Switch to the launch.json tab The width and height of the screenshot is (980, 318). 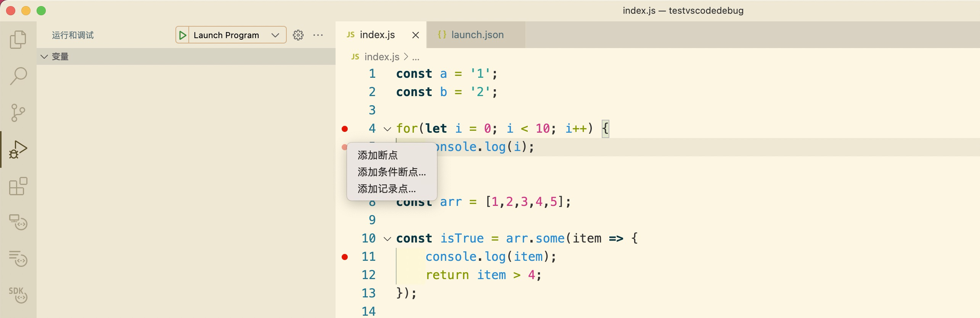click(476, 35)
